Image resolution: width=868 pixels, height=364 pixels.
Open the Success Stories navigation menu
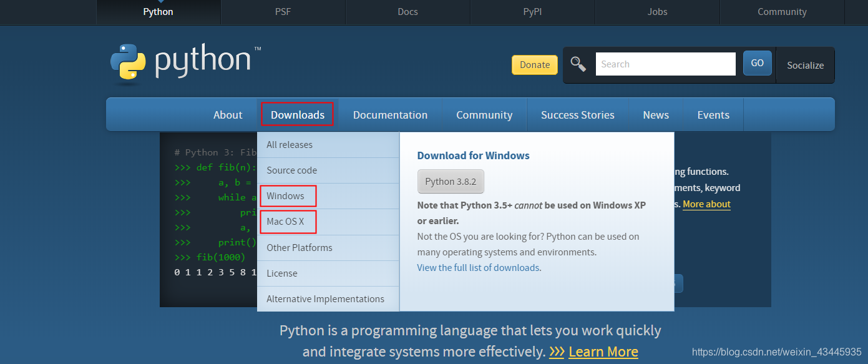pyautogui.click(x=578, y=115)
